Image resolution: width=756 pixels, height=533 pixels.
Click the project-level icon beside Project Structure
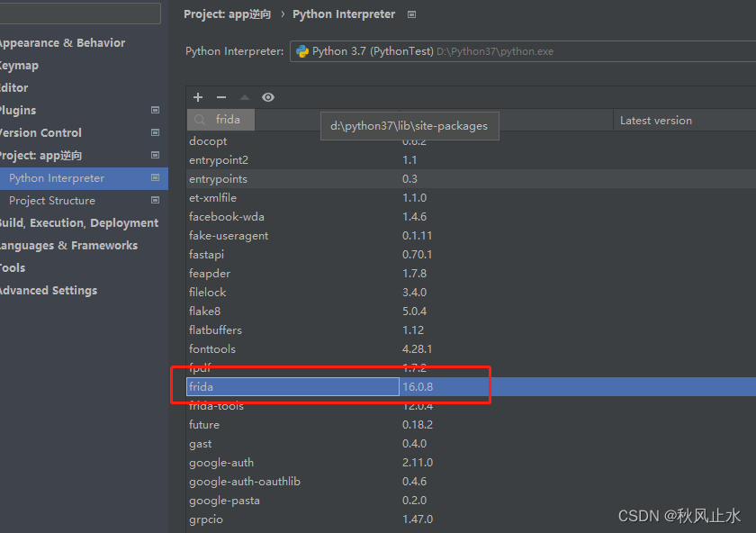point(155,200)
